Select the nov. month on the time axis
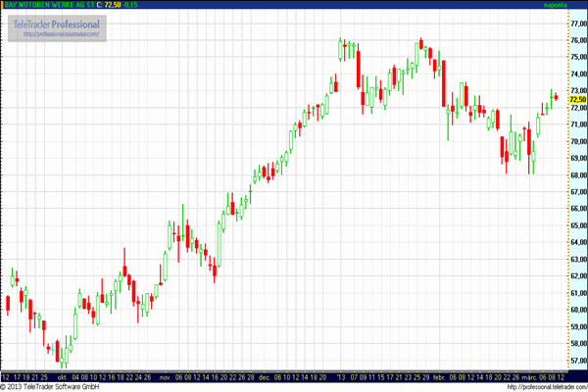The image size is (588, 392). (x=166, y=376)
